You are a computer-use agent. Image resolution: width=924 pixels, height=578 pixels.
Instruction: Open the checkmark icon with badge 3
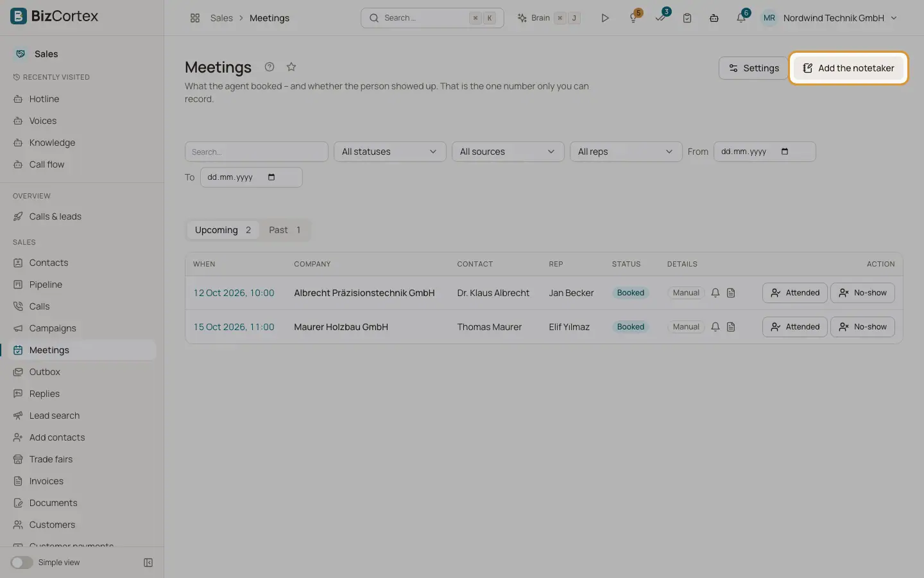(660, 18)
